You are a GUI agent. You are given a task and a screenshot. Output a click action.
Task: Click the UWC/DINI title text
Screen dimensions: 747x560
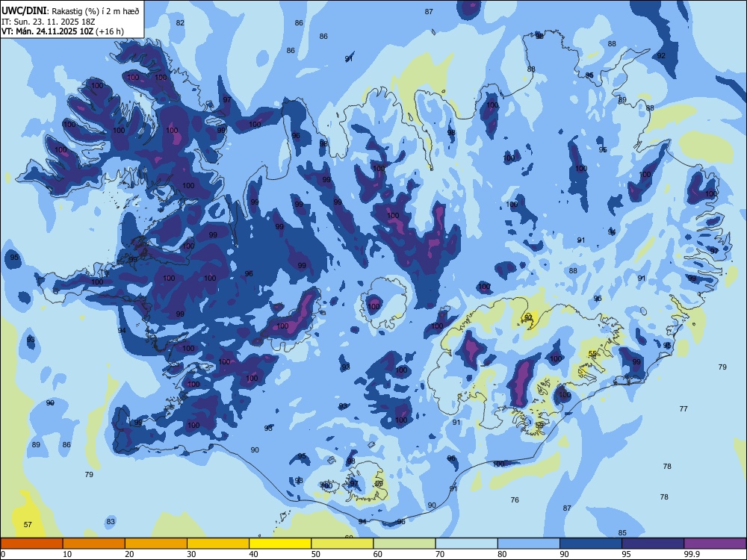(x=25, y=10)
